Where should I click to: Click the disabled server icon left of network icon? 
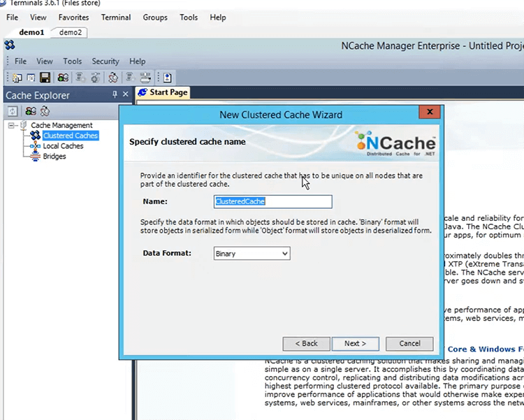coord(130,78)
